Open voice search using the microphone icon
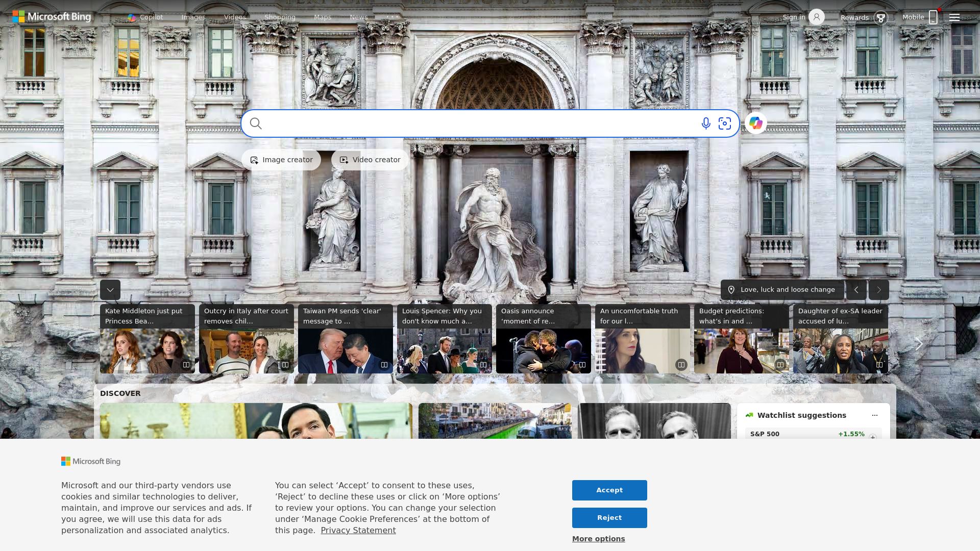980x551 pixels. [x=705, y=123]
